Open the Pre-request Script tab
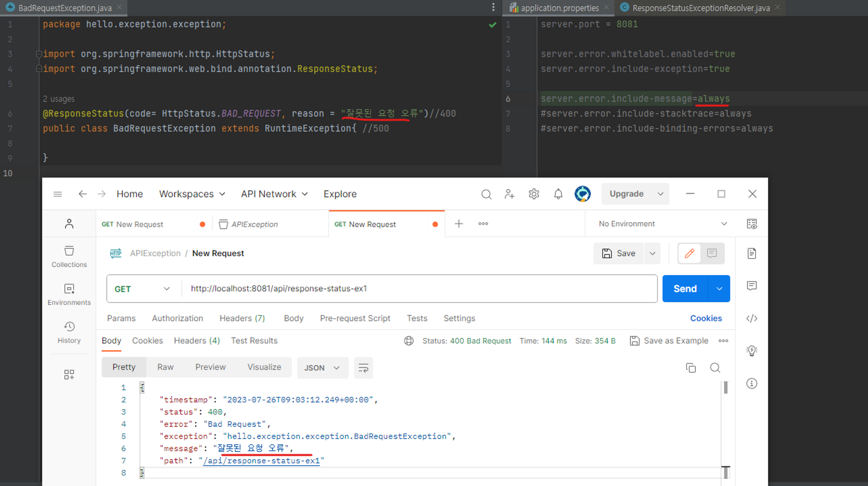Image resolution: width=868 pixels, height=486 pixels. tap(355, 318)
